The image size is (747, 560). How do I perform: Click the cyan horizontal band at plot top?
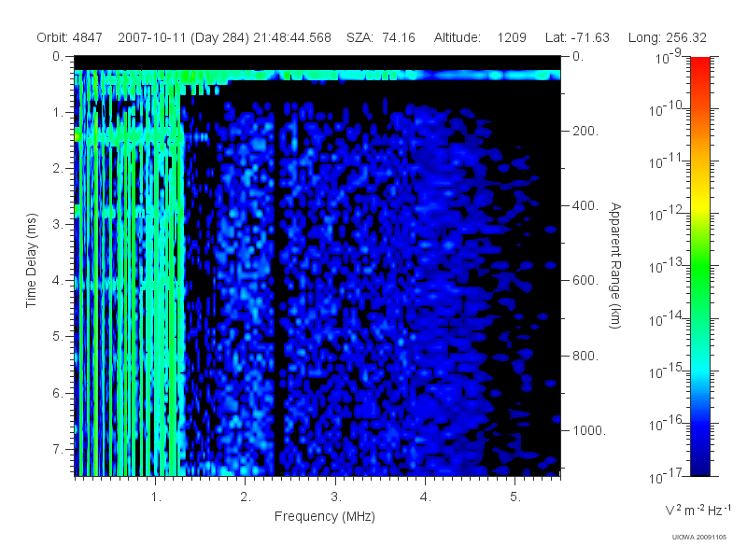(317, 76)
